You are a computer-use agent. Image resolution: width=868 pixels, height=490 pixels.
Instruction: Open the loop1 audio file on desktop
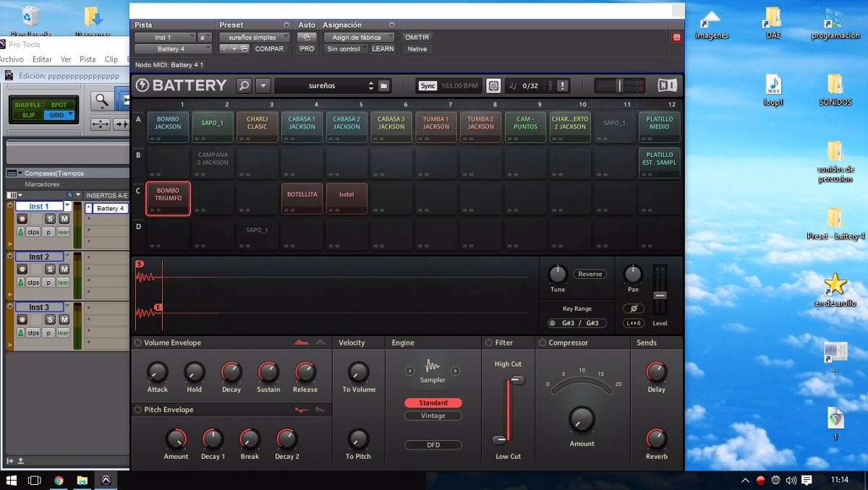tap(774, 90)
